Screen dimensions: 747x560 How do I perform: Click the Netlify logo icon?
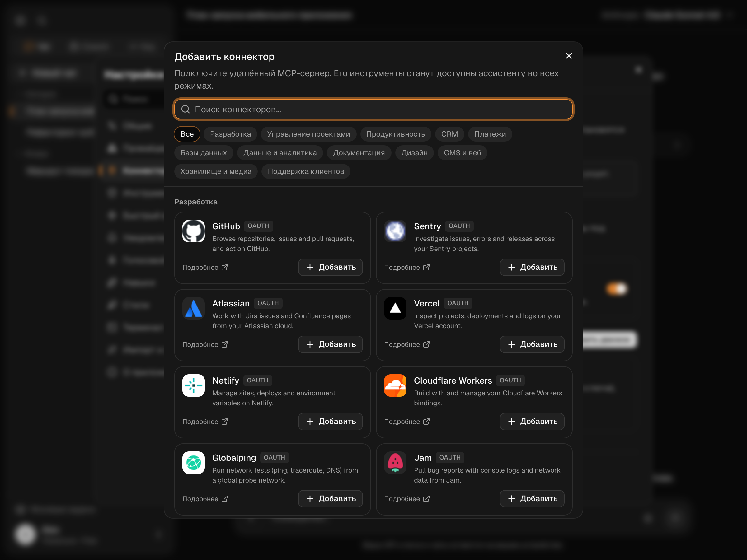pos(194,385)
